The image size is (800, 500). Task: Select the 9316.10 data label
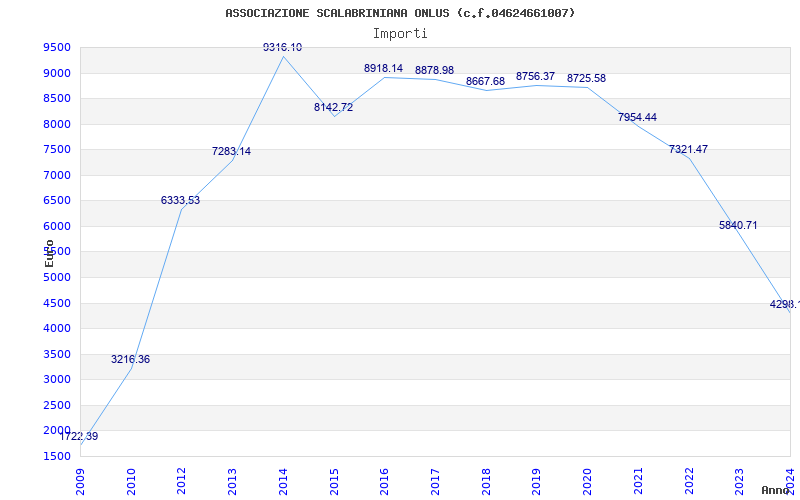pyautogui.click(x=282, y=47)
